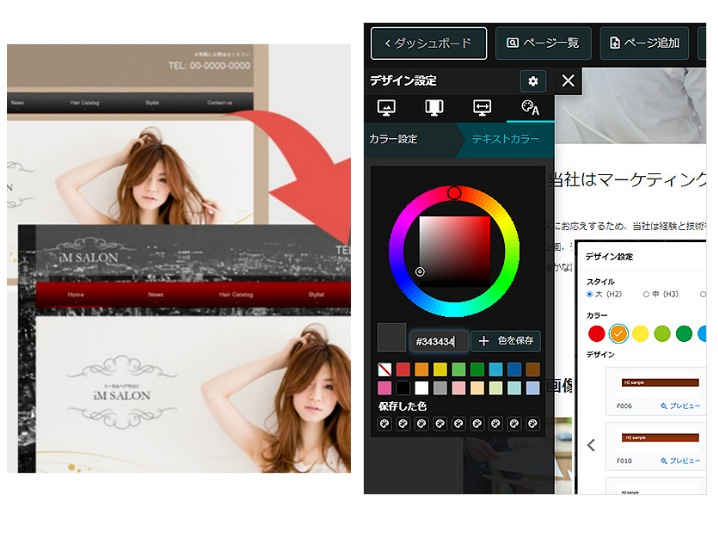Save the color with 色を保存 button
The image size is (718, 538).
click(506, 341)
